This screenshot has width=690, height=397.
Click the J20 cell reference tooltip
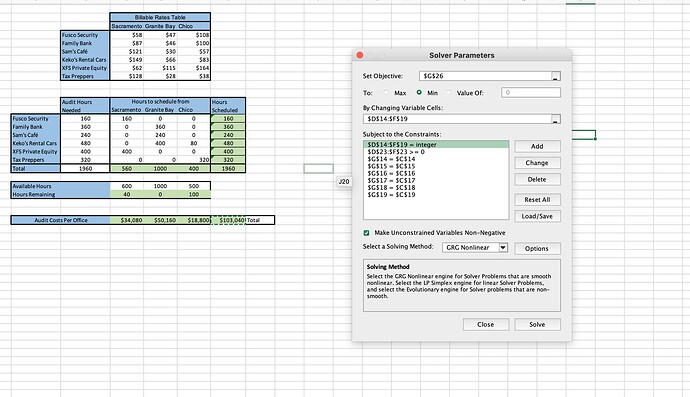(x=344, y=181)
